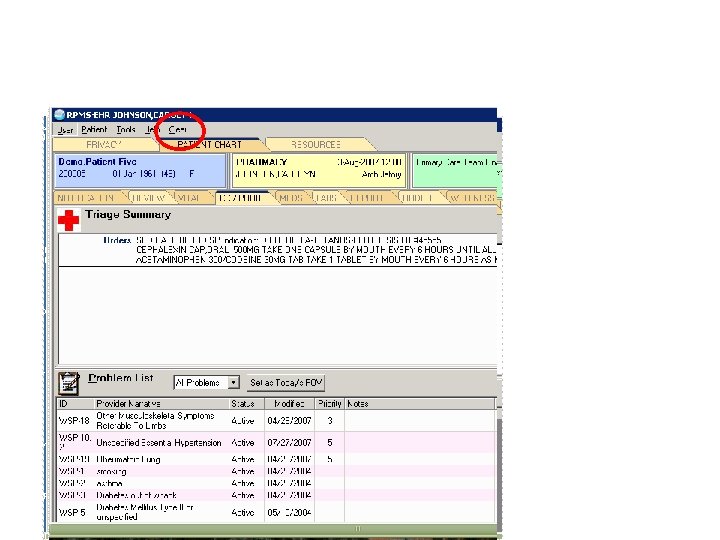Open the MEDS chart tab
Viewport: 720px width, 540px height.
point(292,198)
